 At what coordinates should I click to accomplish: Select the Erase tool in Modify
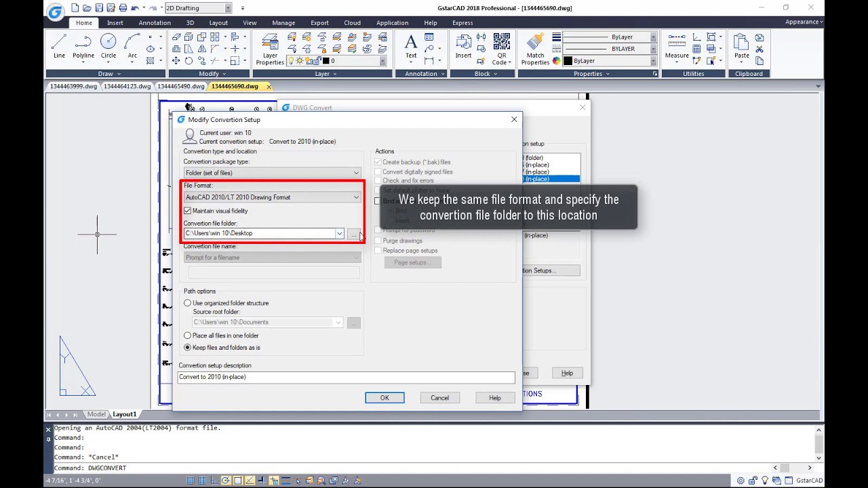[x=176, y=37]
